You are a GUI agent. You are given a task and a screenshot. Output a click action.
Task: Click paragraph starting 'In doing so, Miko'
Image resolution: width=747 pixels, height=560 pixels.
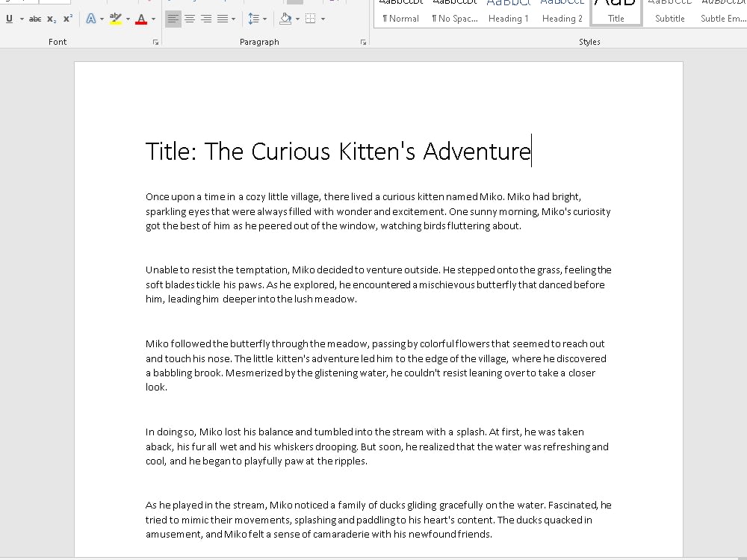tap(376, 447)
